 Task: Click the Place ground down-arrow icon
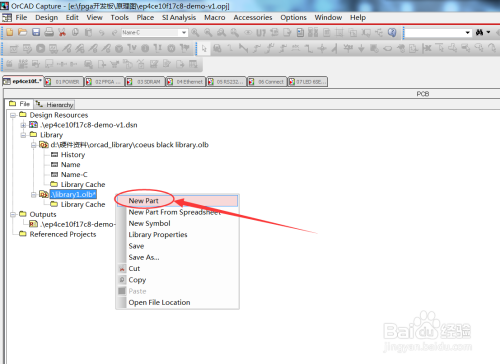pos(361,49)
